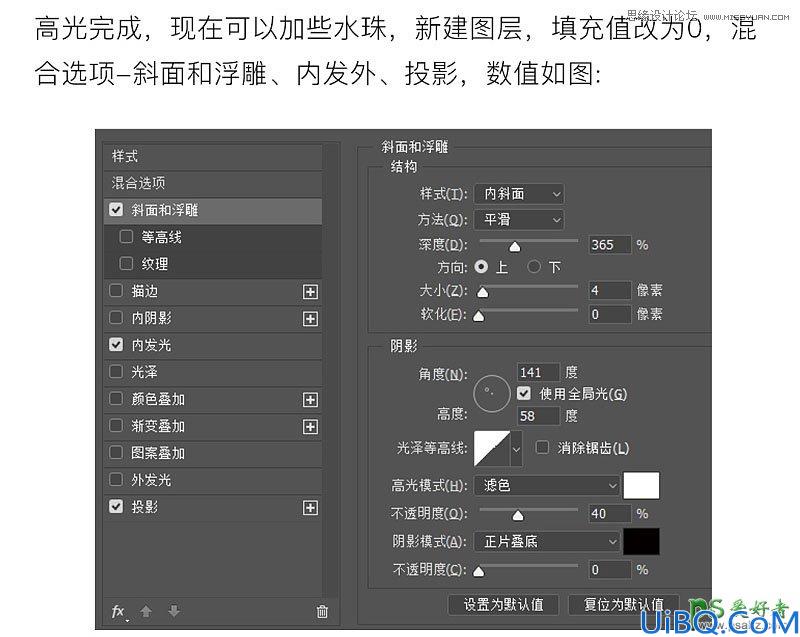
Task: Click the 高度 field showing 58
Action: (x=538, y=416)
